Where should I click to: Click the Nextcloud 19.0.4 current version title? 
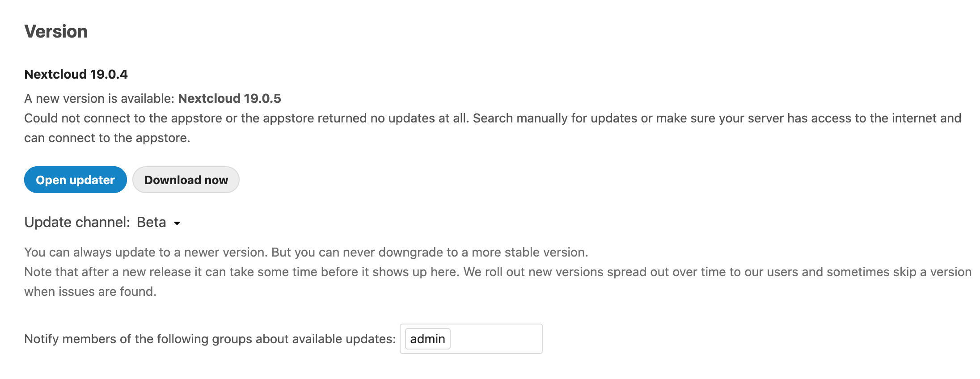click(x=76, y=74)
